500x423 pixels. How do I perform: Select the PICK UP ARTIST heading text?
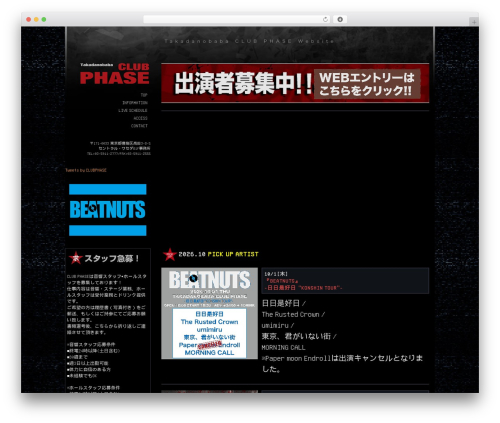[x=233, y=254]
